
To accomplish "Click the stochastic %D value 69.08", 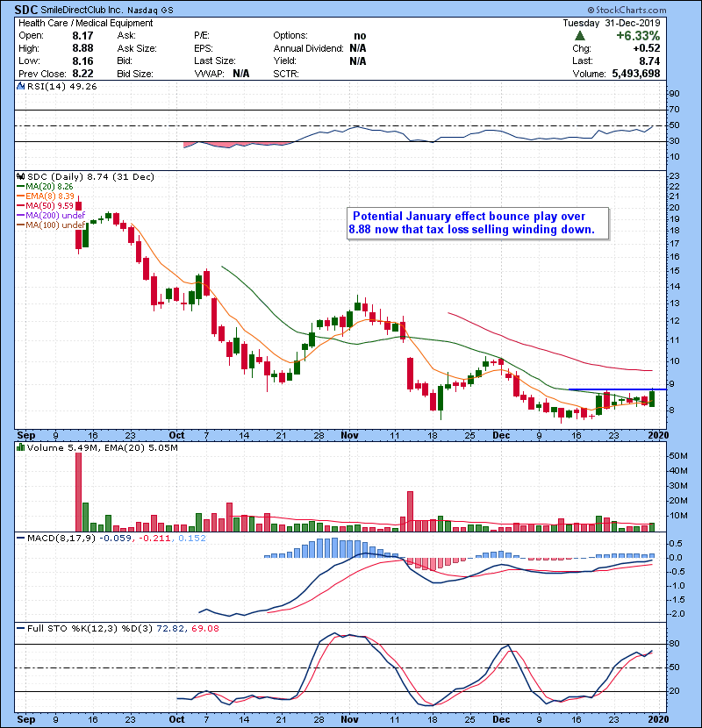I will pyautogui.click(x=204, y=629).
